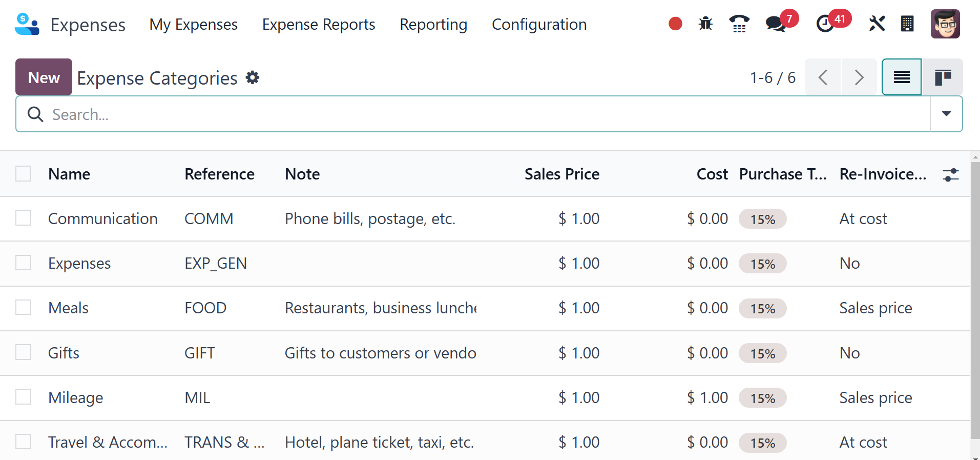Open the bug debug tools icon
This screenshot has width=980, height=460.
point(705,24)
